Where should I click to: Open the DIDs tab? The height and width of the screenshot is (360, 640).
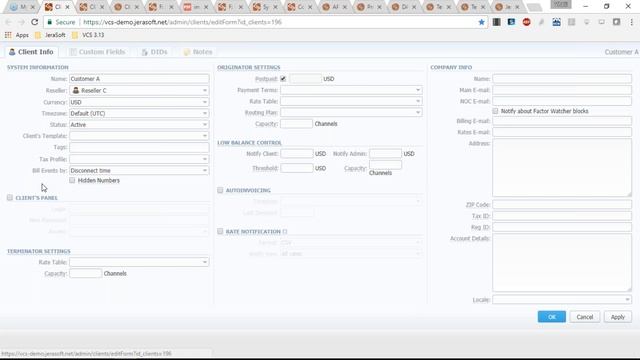click(155, 52)
